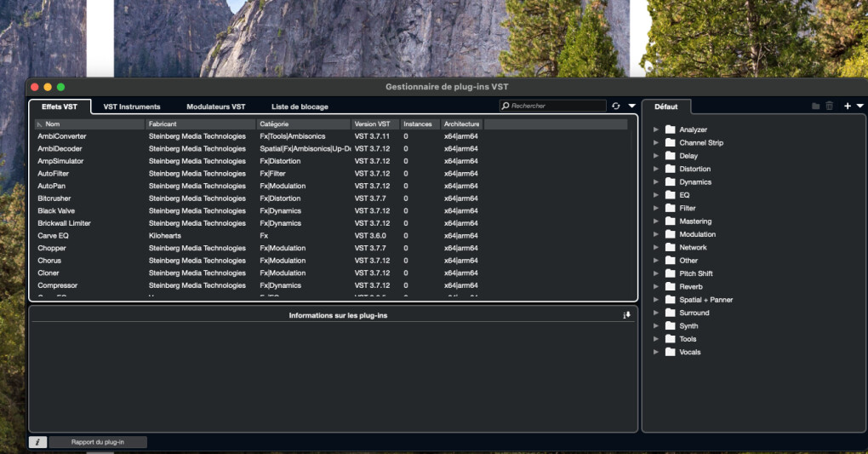Select the Brickwall Limiter plug-in row

[x=331, y=223]
